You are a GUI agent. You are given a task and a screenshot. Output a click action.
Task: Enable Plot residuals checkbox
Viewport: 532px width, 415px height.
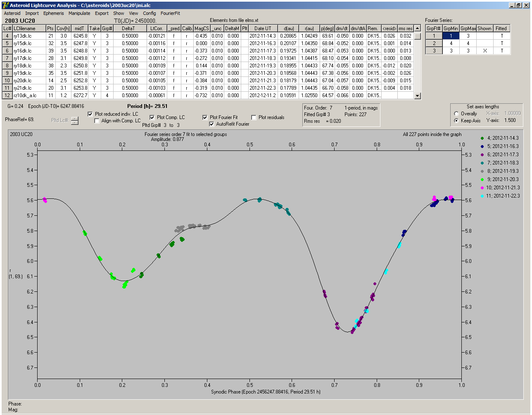(x=254, y=117)
